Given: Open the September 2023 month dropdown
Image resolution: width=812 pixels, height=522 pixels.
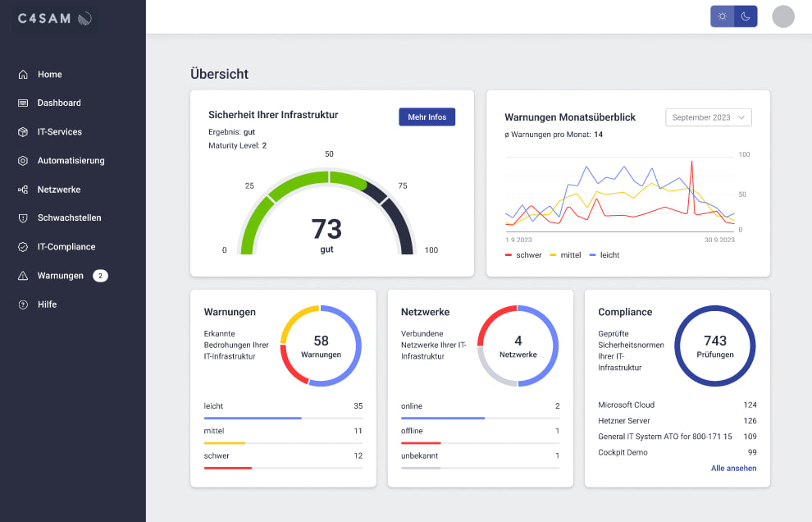Looking at the screenshot, I should [x=708, y=117].
